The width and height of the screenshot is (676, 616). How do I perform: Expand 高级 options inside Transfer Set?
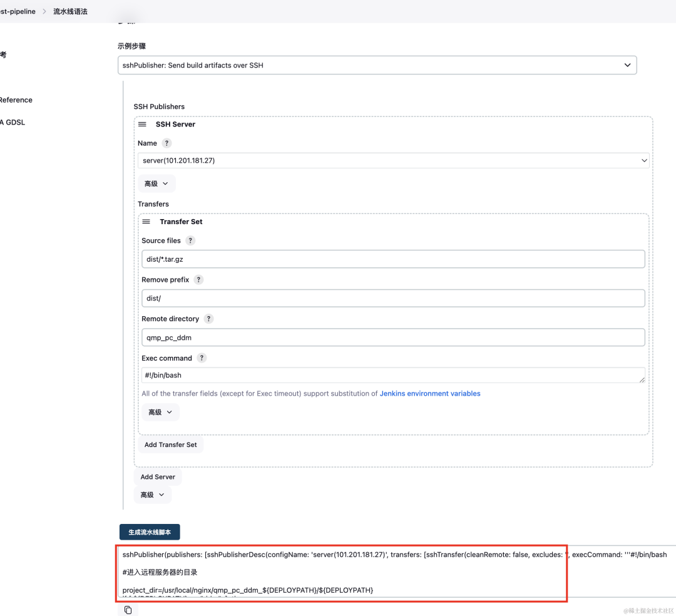160,412
